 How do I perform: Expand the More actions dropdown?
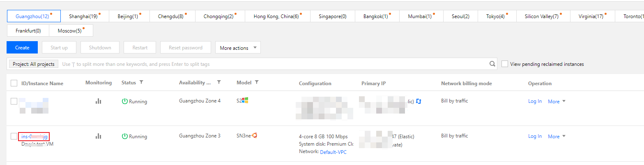tap(238, 48)
